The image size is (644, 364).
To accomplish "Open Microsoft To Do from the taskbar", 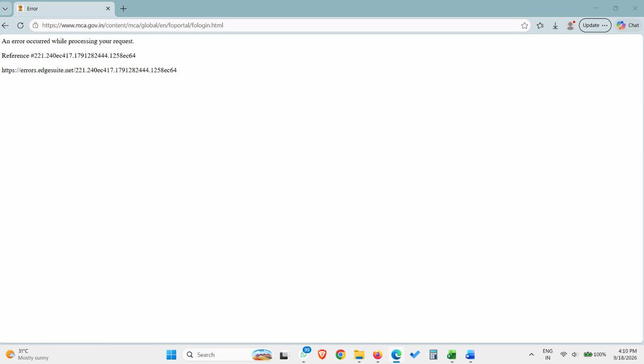I will pyautogui.click(x=414, y=354).
